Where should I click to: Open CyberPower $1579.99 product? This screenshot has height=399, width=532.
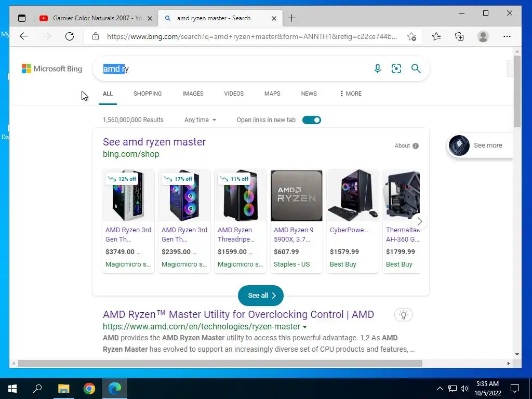point(353,221)
